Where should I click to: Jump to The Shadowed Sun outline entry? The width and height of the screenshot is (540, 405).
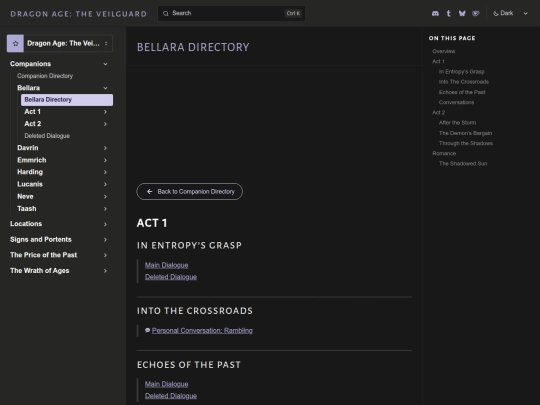point(463,164)
